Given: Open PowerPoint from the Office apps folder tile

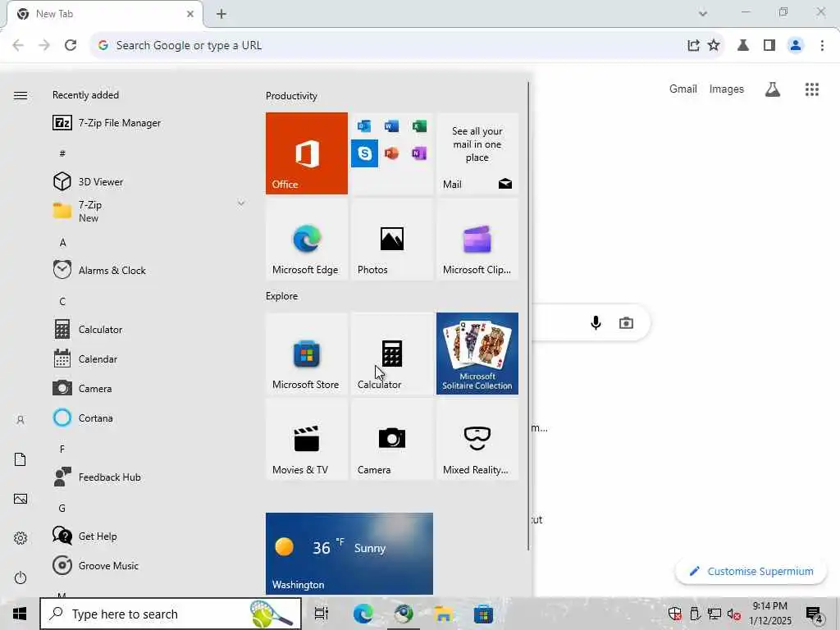Looking at the screenshot, I should [391, 153].
